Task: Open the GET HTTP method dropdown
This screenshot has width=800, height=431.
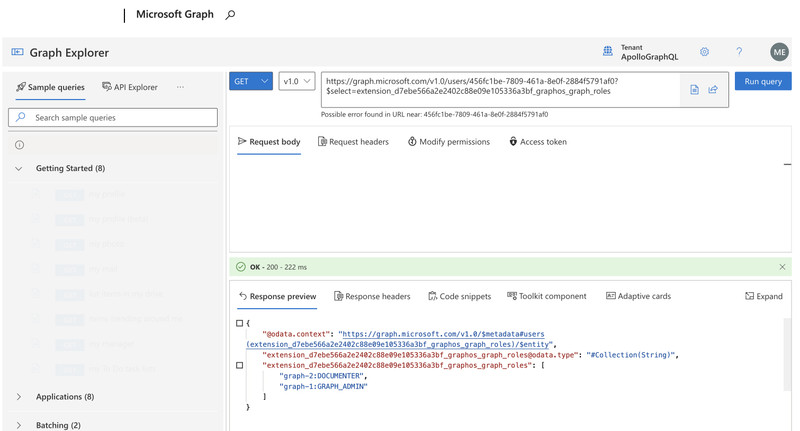Action: point(251,81)
